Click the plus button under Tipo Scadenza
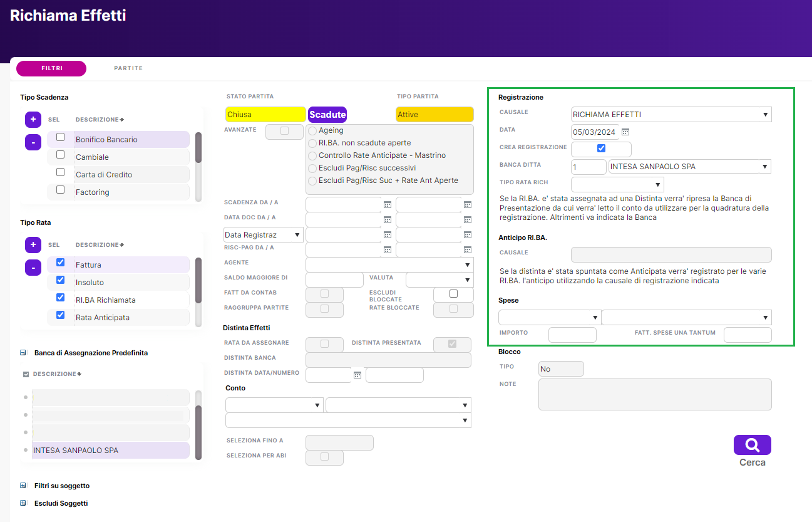The width and height of the screenshot is (812, 522). (33, 119)
